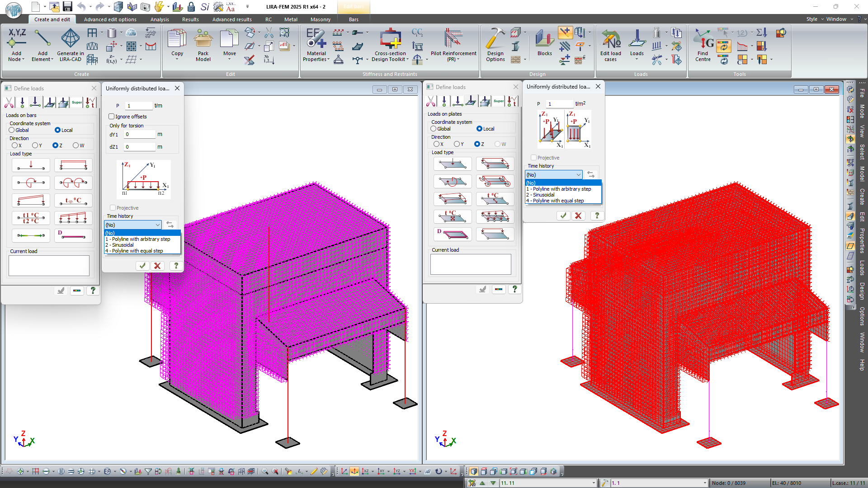Confirm bar load with green checkmark
The image size is (868, 488).
click(142, 266)
